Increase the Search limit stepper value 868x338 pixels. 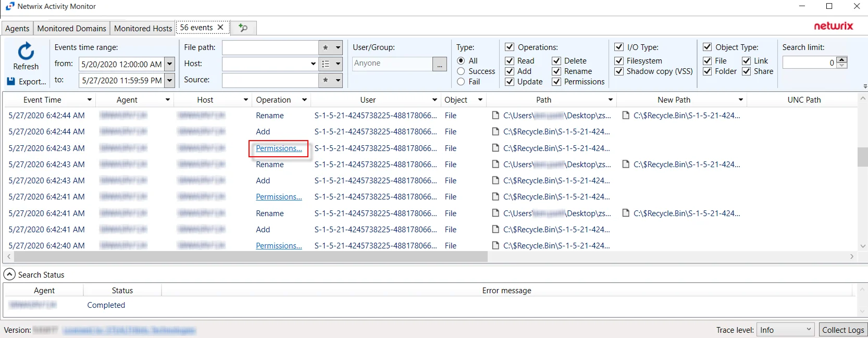pyautogui.click(x=842, y=59)
